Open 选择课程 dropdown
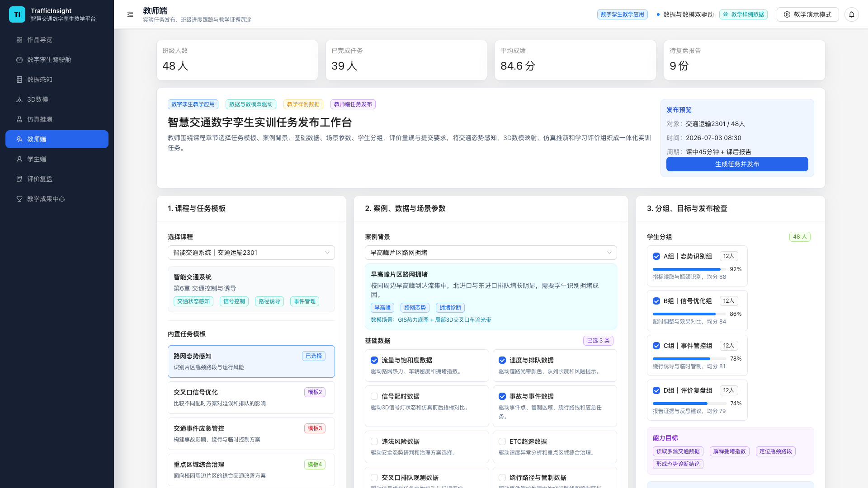Screen dimensions: 868x488 pos(251,253)
